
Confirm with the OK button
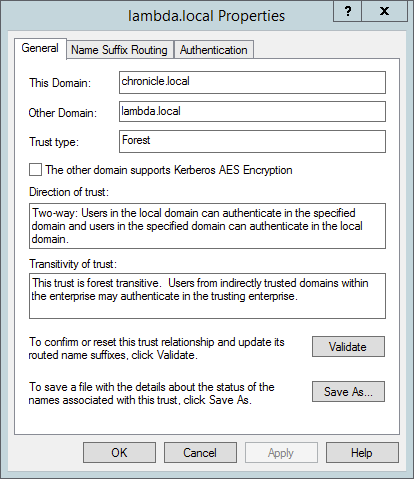(x=119, y=453)
